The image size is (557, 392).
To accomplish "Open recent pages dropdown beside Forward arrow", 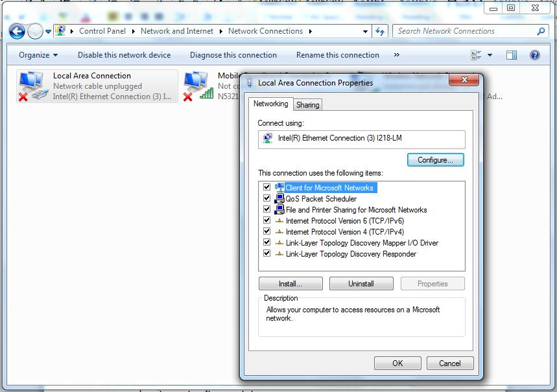I will (x=49, y=32).
